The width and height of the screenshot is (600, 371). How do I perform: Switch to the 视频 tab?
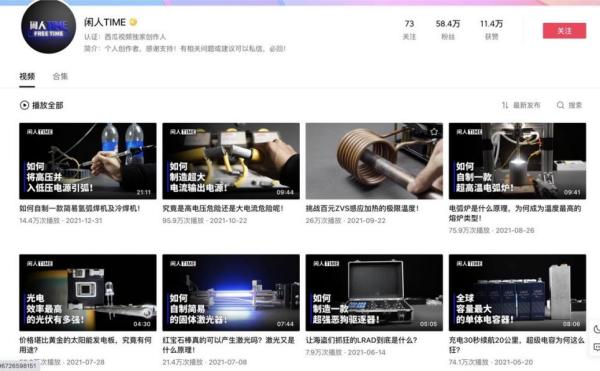coord(27,76)
